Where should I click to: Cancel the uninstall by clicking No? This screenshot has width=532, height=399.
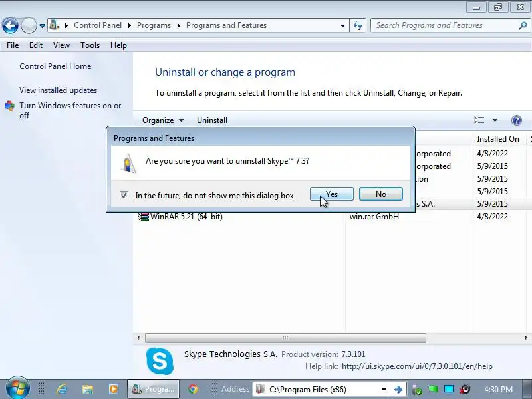[380, 194]
